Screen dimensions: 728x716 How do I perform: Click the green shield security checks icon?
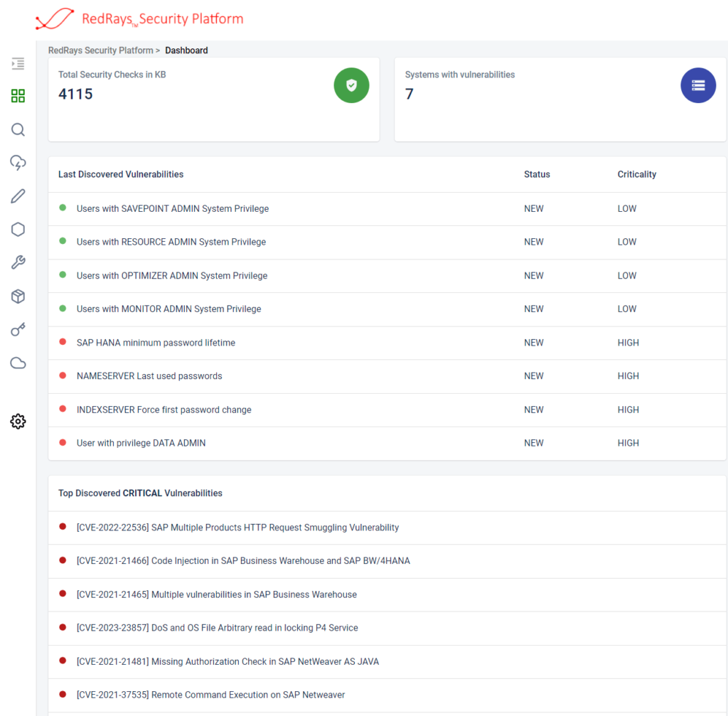(x=351, y=85)
